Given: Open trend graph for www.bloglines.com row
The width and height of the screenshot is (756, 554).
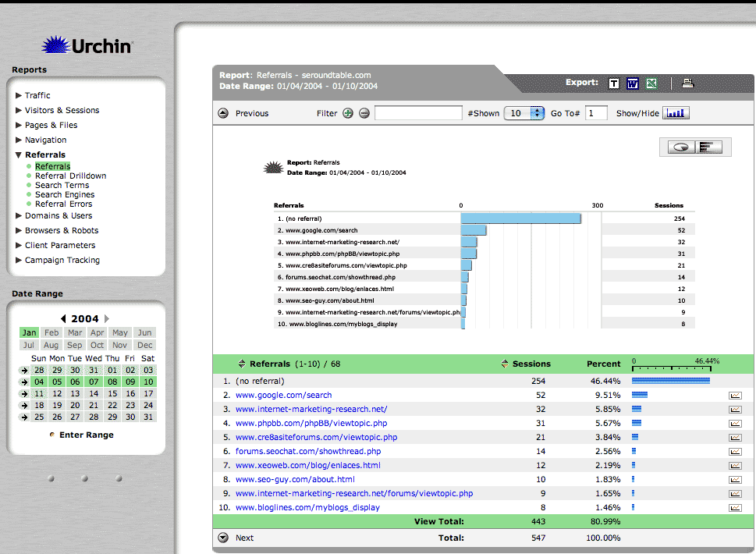Looking at the screenshot, I should click(x=735, y=507).
